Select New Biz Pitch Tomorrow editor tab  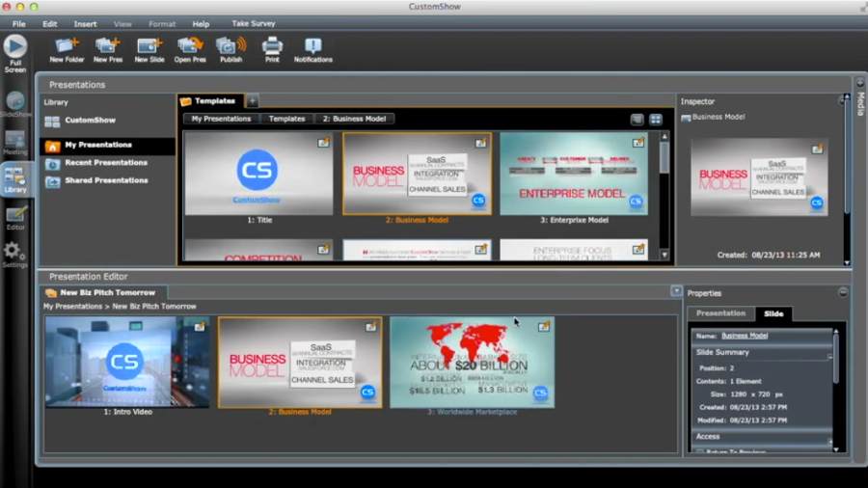(104, 292)
